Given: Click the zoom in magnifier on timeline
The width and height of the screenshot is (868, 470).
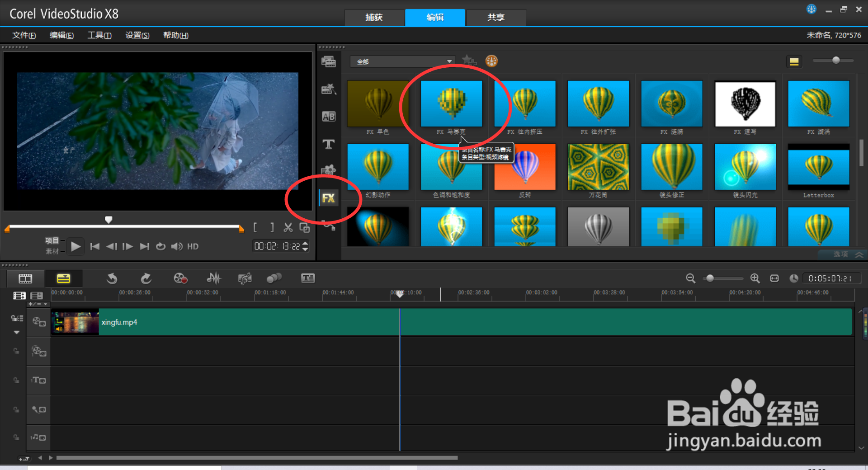Looking at the screenshot, I should pos(755,278).
